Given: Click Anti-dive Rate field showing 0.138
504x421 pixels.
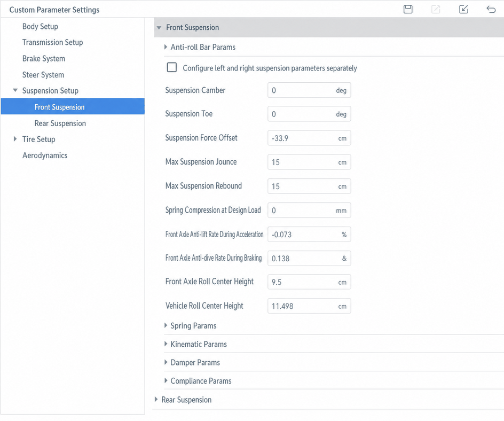Looking at the screenshot, I should pos(309,258).
